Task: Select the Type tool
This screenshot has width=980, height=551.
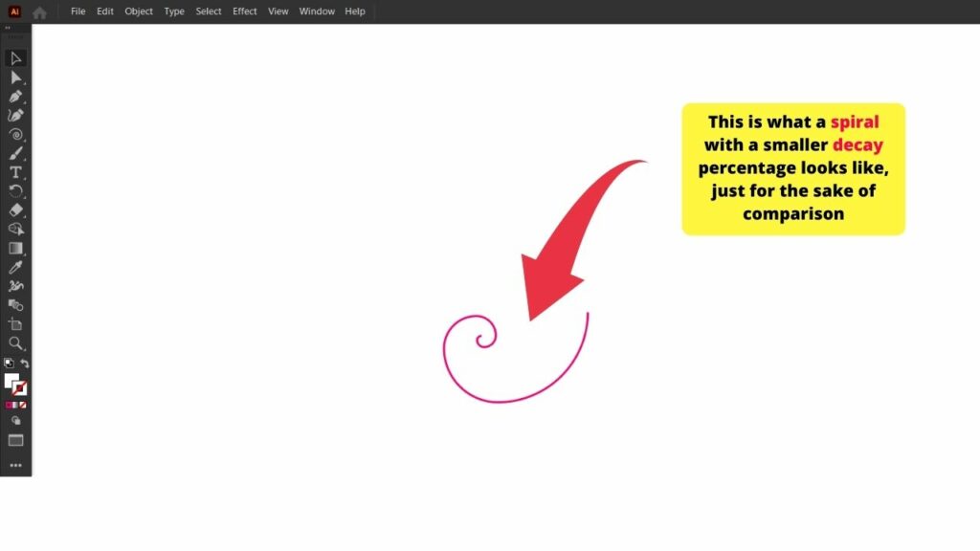Action: [x=16, y=172]
